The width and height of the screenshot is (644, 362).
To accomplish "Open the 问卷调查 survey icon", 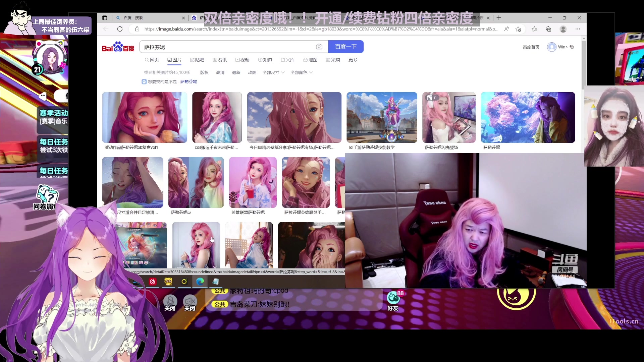I will click(47, 198).
